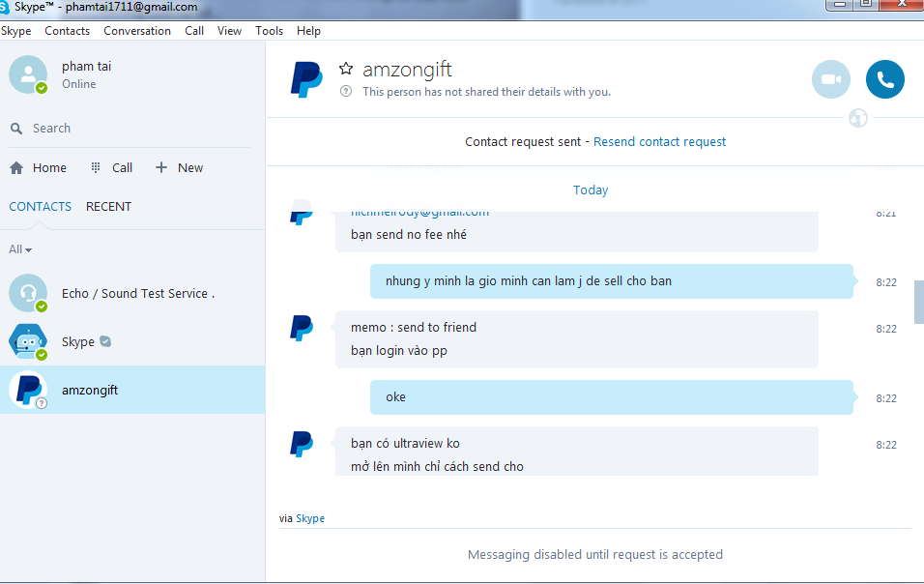The image size is (924, 584).
Task: Open the View menu
Action: pos(229,31)
